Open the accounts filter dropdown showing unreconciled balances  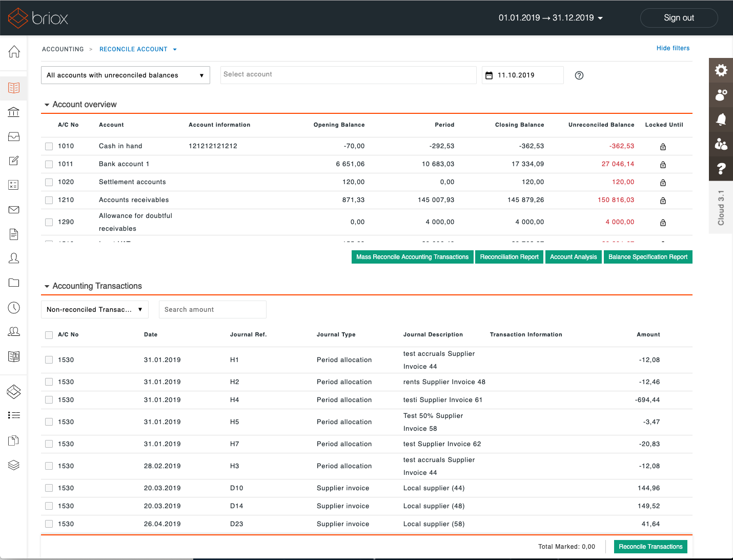[x=125, y=75]
